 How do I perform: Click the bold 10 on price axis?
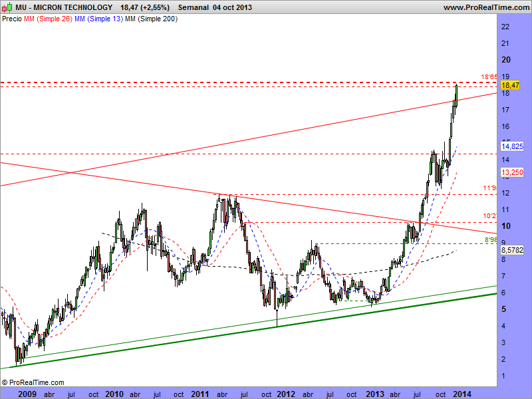pos(506,226)
